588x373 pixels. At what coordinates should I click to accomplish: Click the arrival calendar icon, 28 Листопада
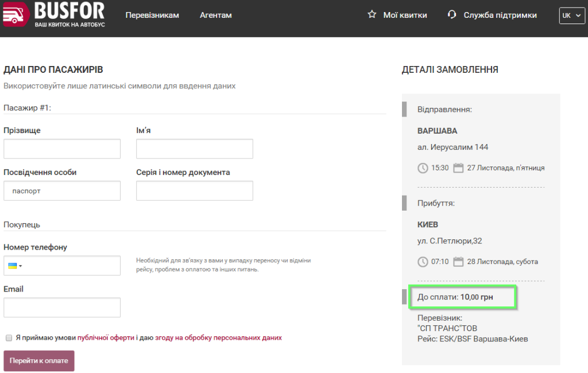(x=458, y=261)
